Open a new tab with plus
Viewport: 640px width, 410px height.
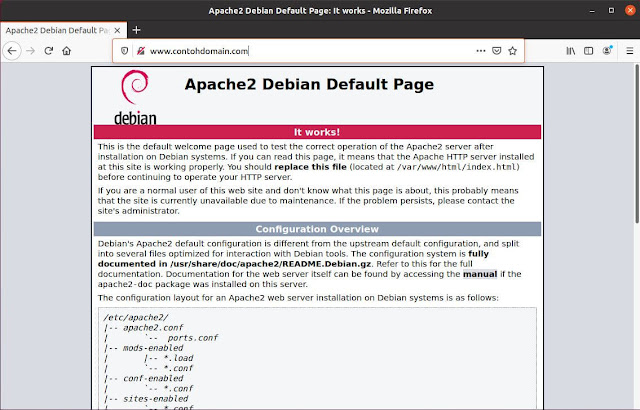[x=136, y=30]
